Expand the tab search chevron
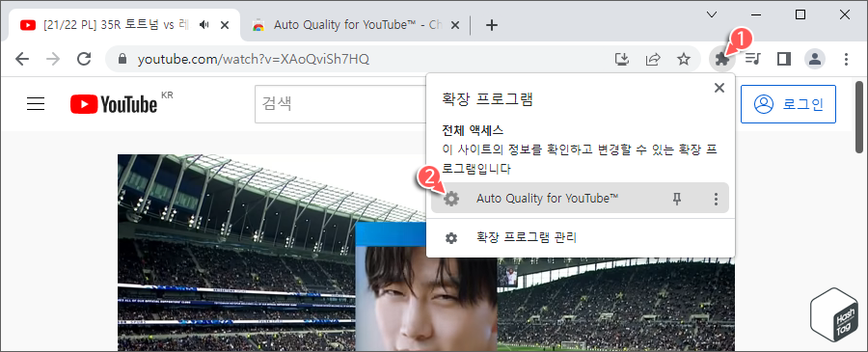The width and height of the screenshot is (868, 352). pos(713,14)
